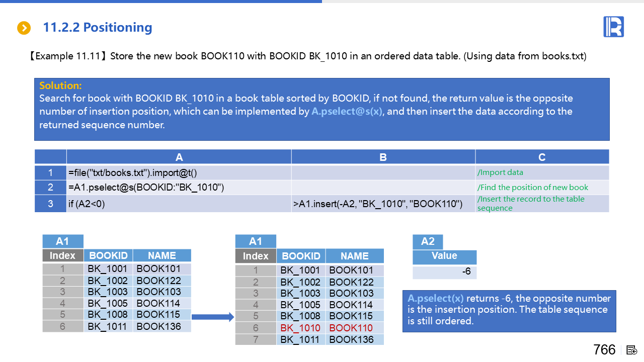The height and width of the screenshot is (362, 644).
Task: Click column header C in the code grid
Action: point(541,157)
